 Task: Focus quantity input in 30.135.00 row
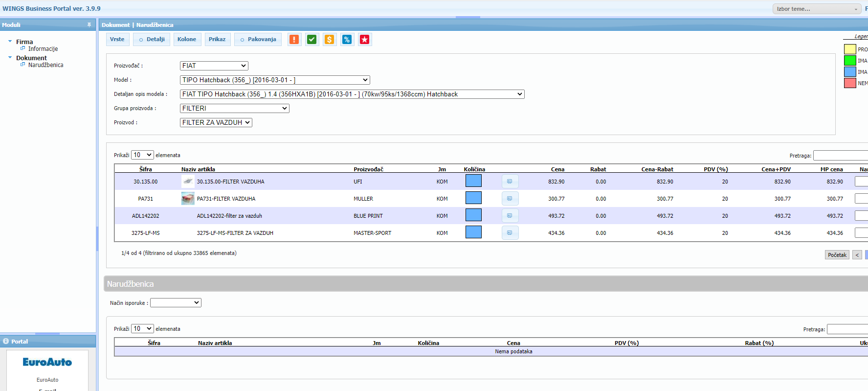[861, 182]
